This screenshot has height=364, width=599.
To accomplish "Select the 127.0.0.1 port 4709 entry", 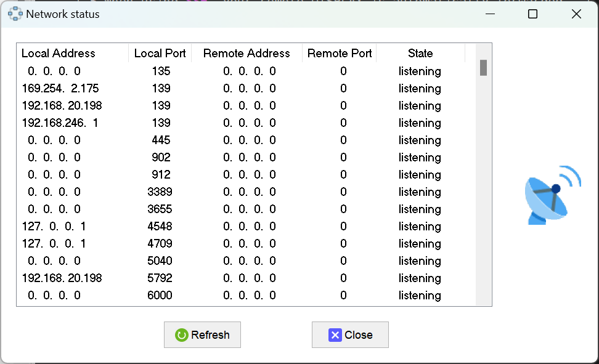I will pyautogui.click(x=185, y=243).
